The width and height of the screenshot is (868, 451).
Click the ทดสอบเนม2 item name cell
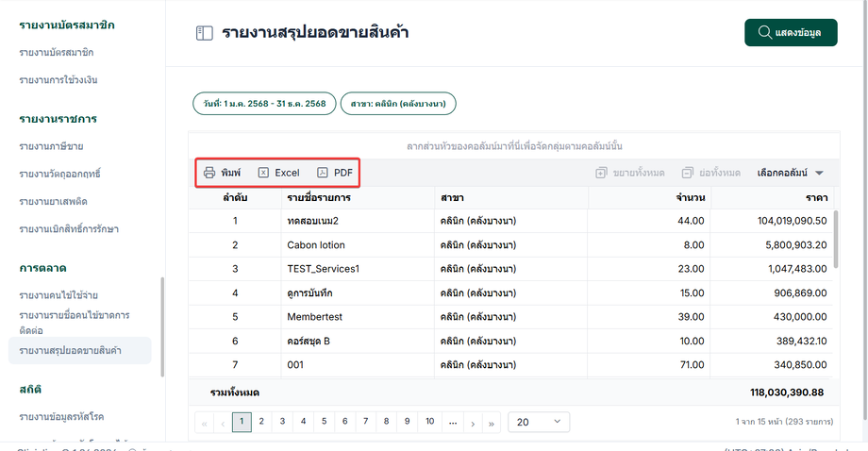359,221
